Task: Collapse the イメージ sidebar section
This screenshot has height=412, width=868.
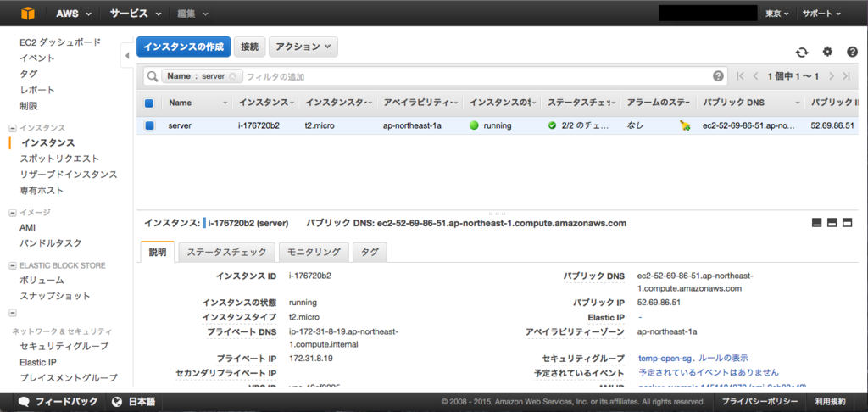Action: (13, 212)
